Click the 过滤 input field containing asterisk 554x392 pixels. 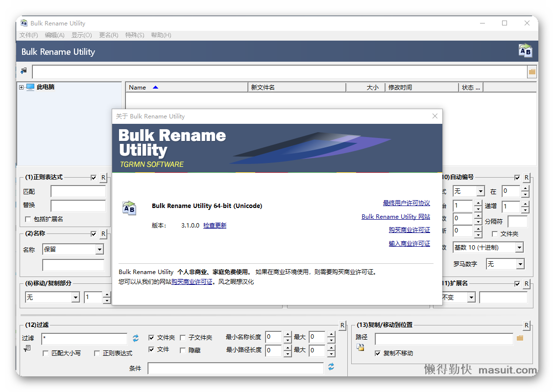84,338
